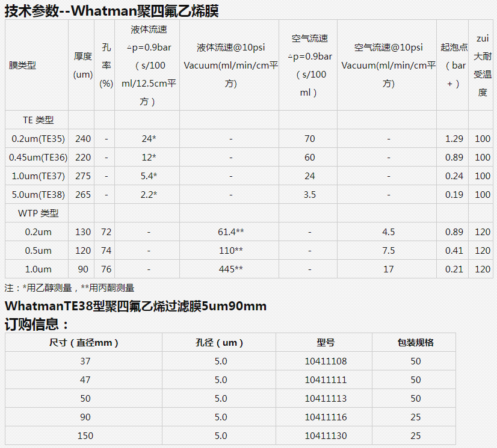Select bubble point value "1.29"
Screen dimensions: 497x448
click(x=454, y=139)
